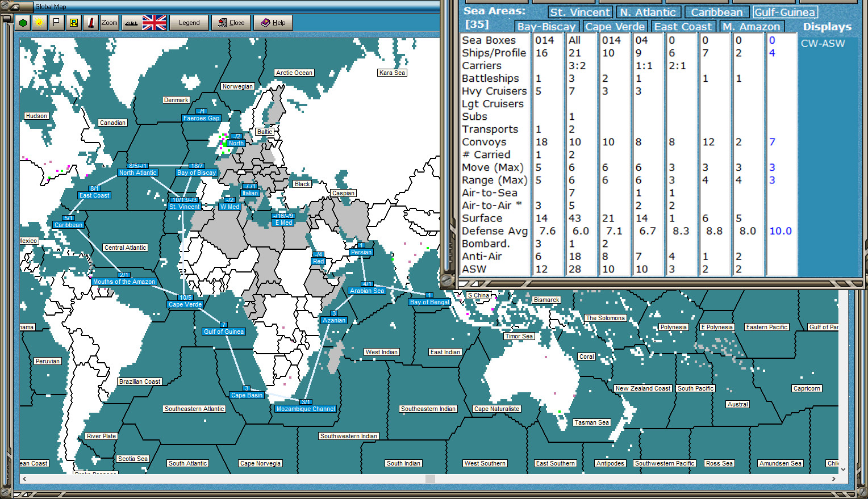Click the yellow sun weather icon

pyautogui.click(x=39, y=23)
